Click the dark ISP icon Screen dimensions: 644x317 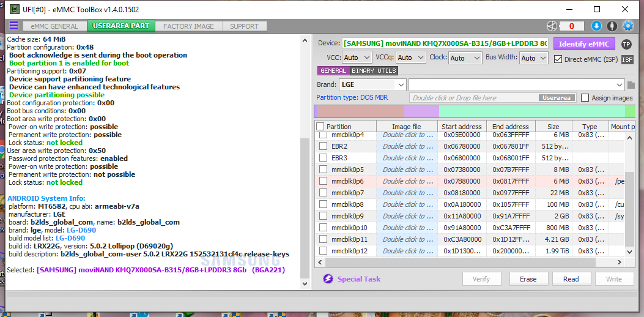[x=627, y=59]
